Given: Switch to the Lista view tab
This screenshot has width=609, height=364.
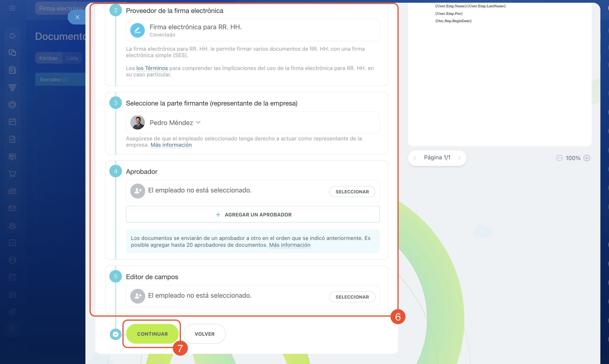Looking at the screenshot, I should pyautogui.click(x=72, y=58).
